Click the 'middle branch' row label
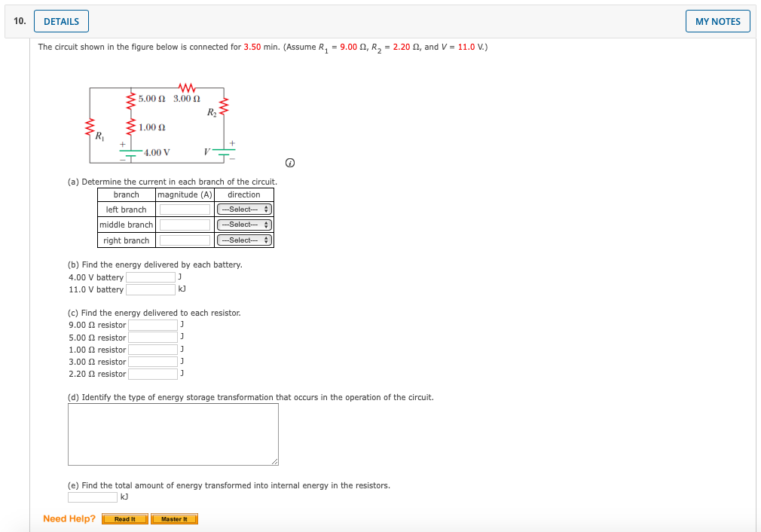This screenshot has width=761, height=532. (x=126, y=225)
